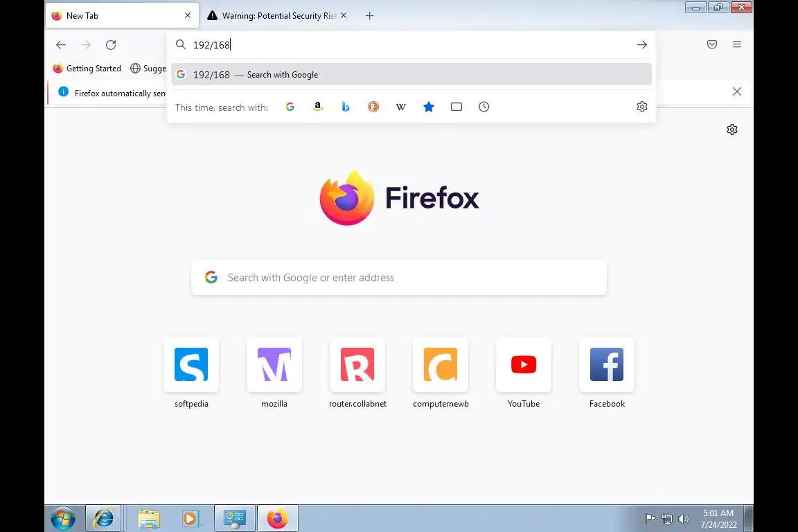
Task: Click the network icon in system tray
Action: coord(666,519)
